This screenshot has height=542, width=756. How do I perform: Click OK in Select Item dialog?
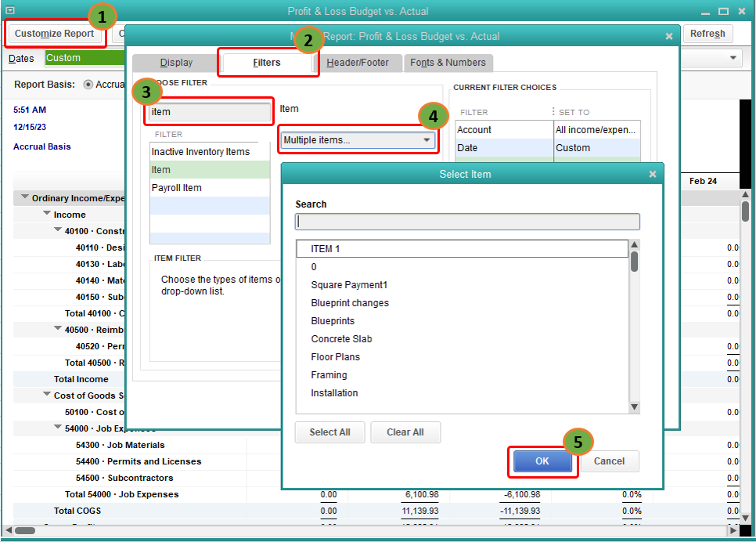coord(542,461)
